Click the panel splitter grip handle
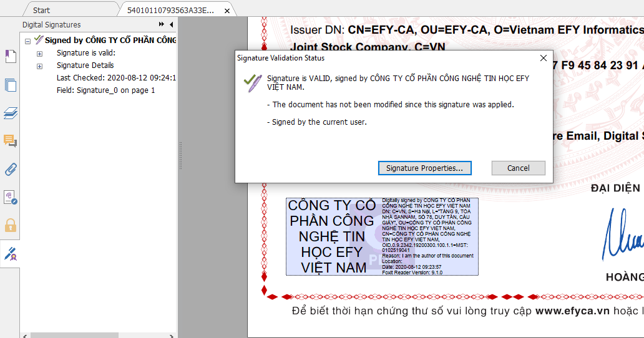Image resolution: width=644 pixels, height=338 pixels. tap(180, 156)
